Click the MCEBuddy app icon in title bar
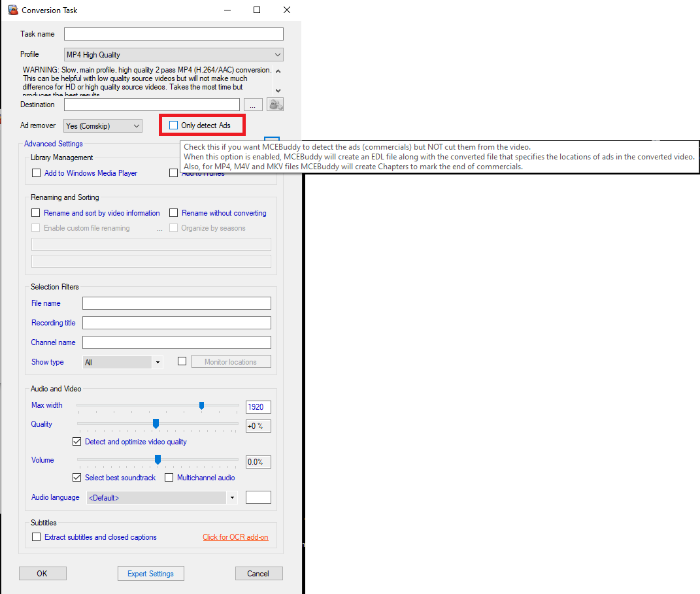The width and height of the screenshot is (700, 594). coord(12,10)
